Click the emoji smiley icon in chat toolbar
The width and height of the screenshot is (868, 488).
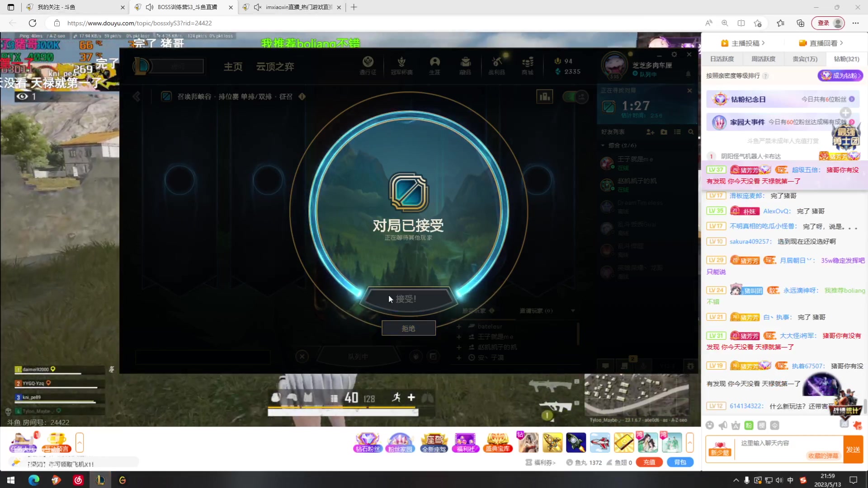710,425
